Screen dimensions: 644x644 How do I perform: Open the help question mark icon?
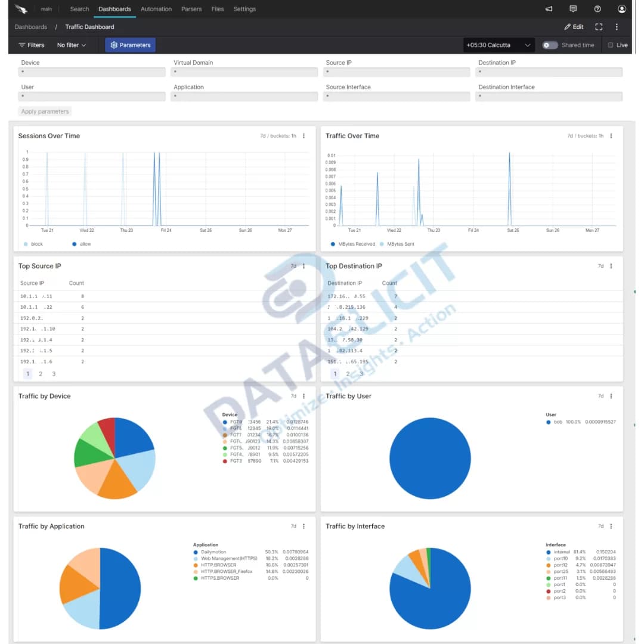coord(597,8)
